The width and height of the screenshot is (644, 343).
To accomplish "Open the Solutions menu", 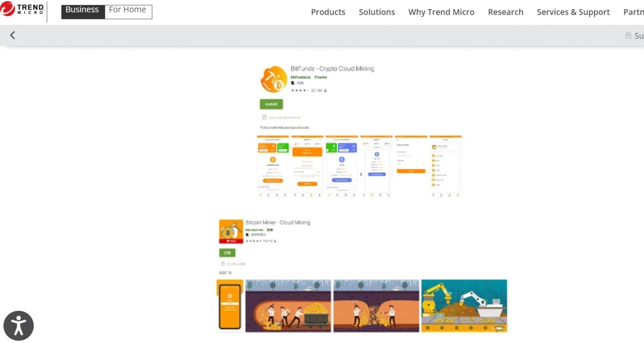I will (x=377, y=12).
